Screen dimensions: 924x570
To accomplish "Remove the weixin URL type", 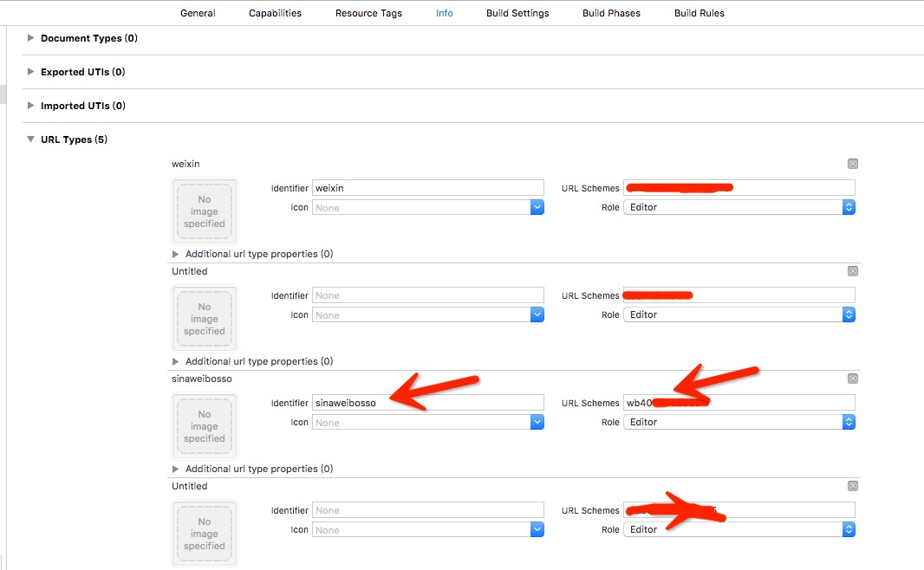I will [x=853, y=164].
